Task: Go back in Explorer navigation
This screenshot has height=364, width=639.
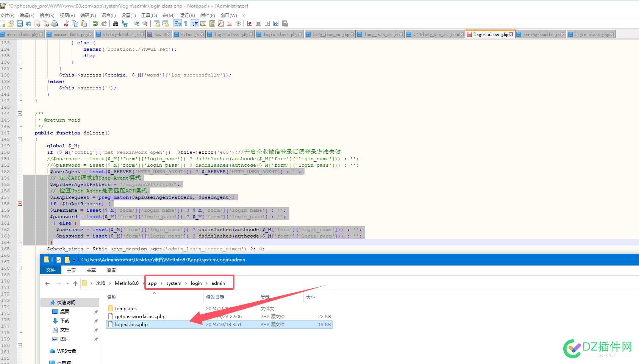Action: pos(47,283)
